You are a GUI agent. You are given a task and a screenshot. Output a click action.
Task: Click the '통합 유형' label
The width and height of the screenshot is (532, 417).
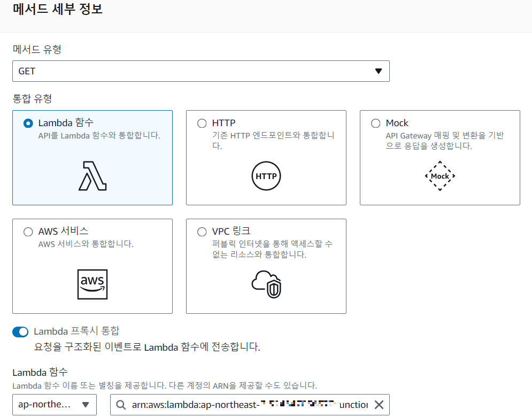pyautogui.click(x=32, y=99)
